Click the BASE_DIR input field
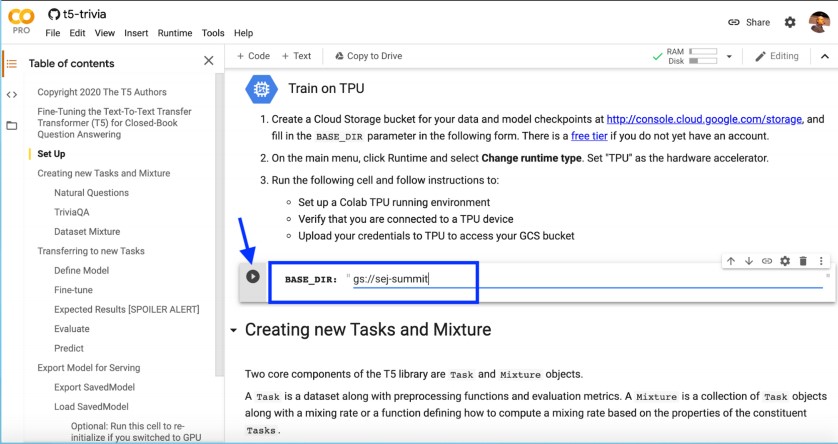 (x=585, y=279)
